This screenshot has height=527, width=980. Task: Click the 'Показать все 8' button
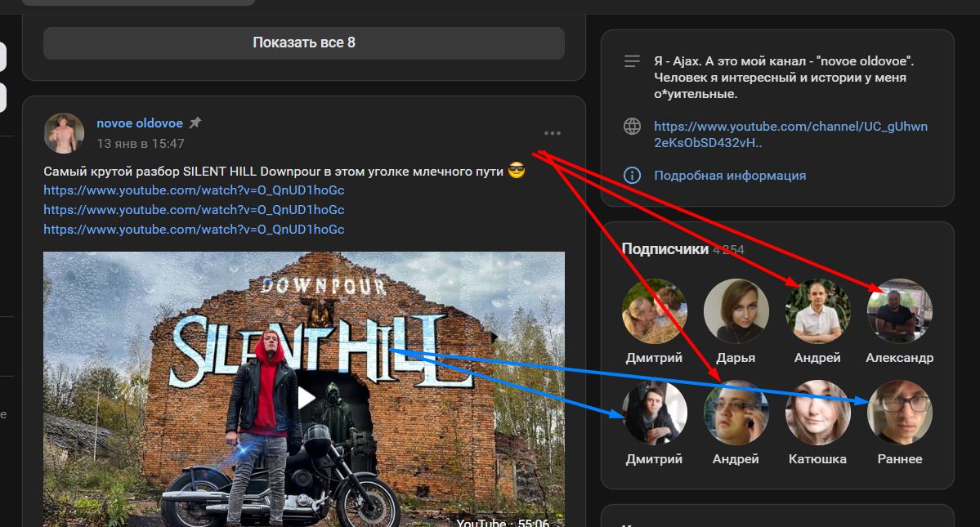pos(304,42)
